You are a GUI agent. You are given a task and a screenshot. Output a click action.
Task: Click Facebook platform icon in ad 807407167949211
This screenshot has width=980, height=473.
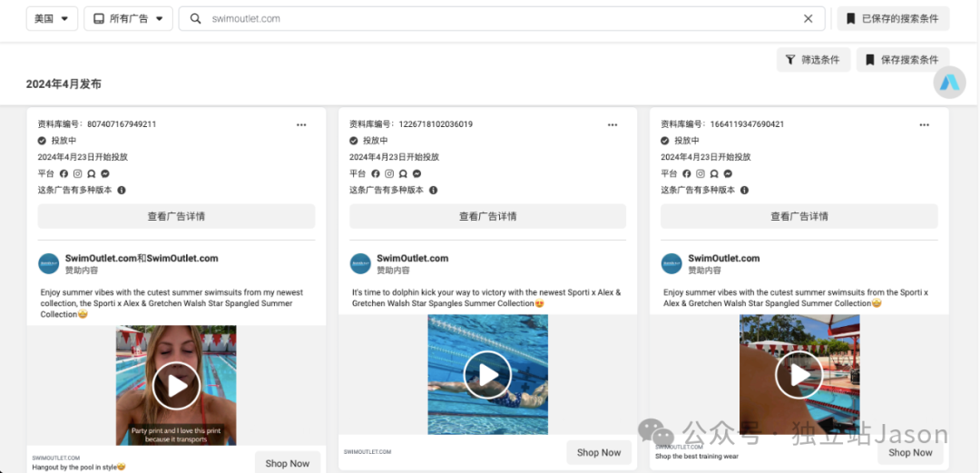(x=64, y=174)
